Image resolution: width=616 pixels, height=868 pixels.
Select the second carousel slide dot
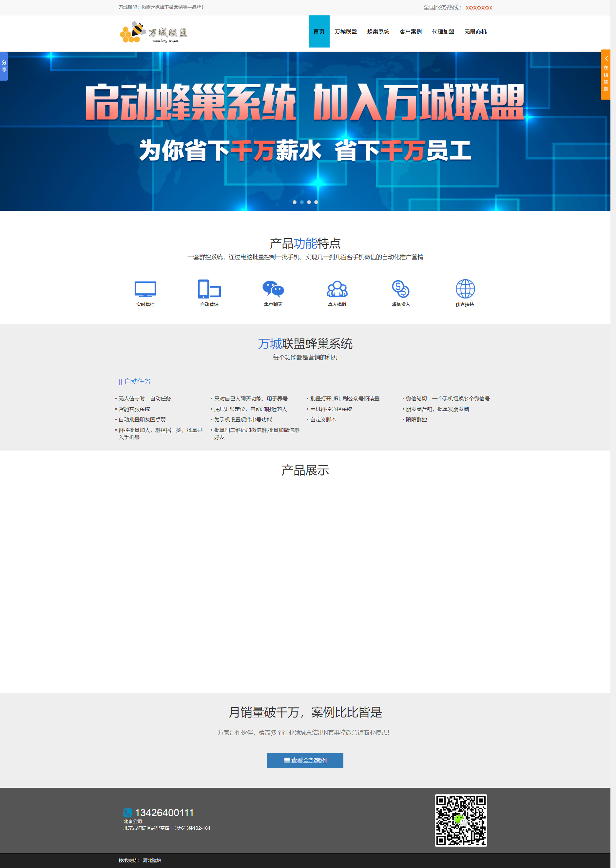pyautogui.click(x=301, y=202)
